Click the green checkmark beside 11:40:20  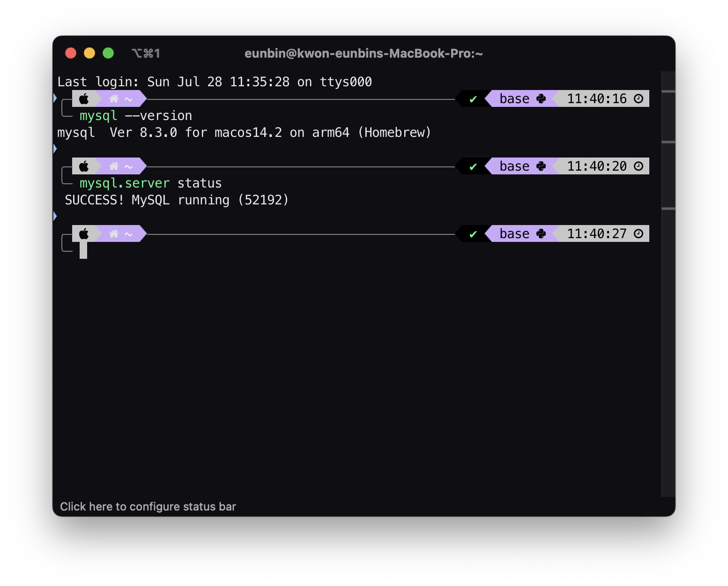pyautogui.click(x=473, y=166)
